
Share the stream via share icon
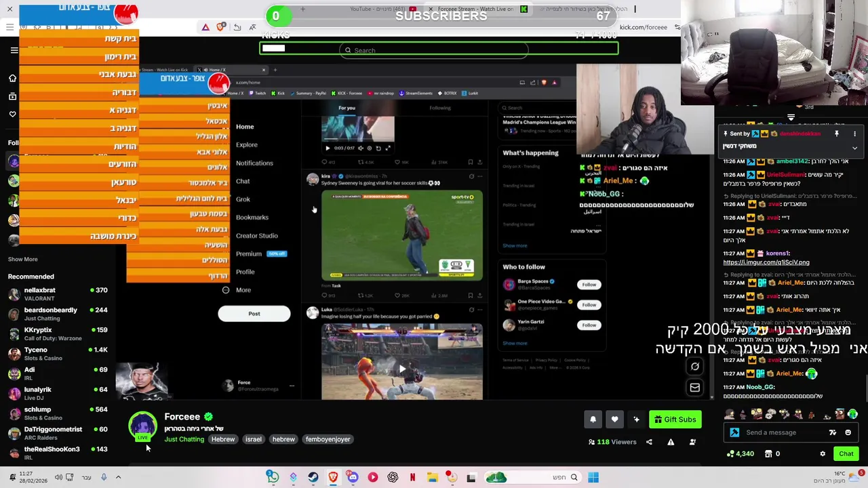[x=649, y=442]
